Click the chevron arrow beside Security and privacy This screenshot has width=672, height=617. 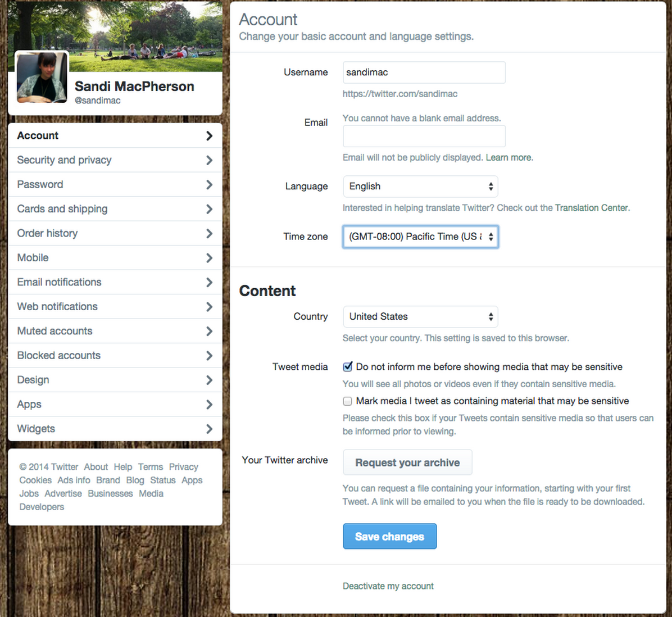[209, 160]
